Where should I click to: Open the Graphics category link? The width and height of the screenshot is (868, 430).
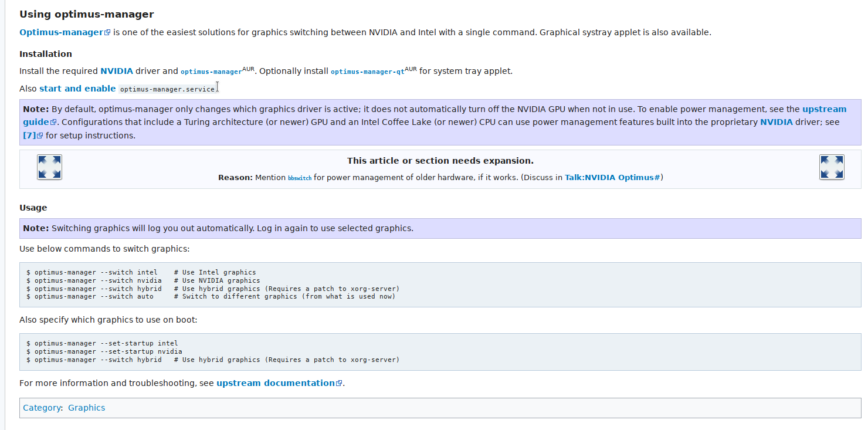coord(86,408)
